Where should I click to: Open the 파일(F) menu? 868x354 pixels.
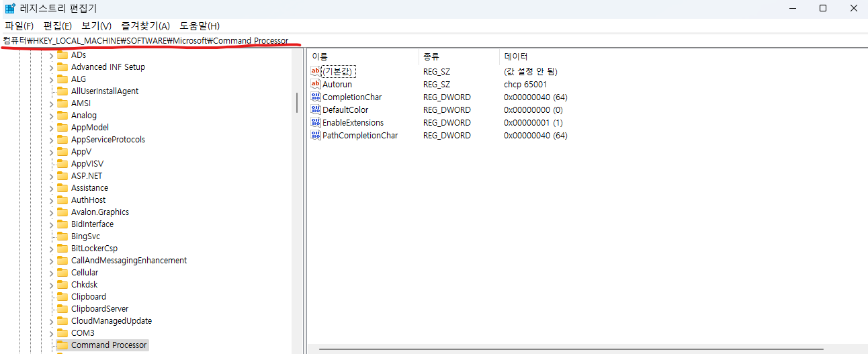(x=19, y=26)
